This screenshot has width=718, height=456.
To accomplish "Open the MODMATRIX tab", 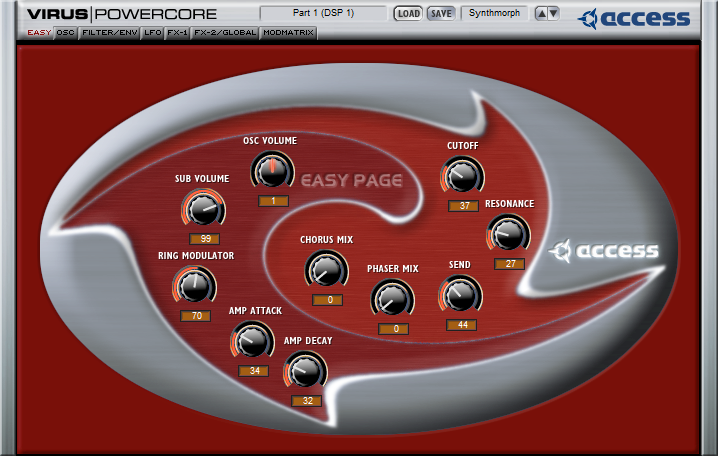I will 288,33.
